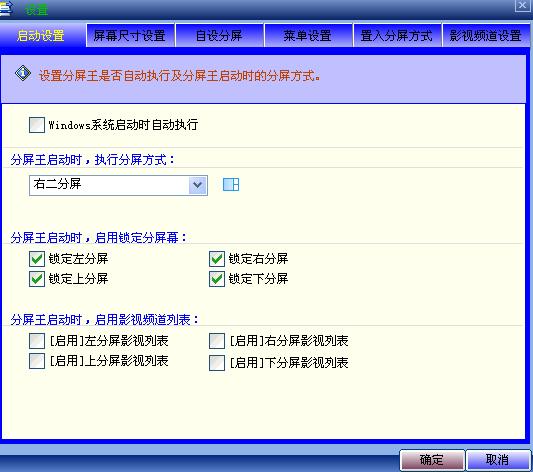533x472 pixels.
Task: Go to 影视频道设置 tab
Action: click(486, 35)
